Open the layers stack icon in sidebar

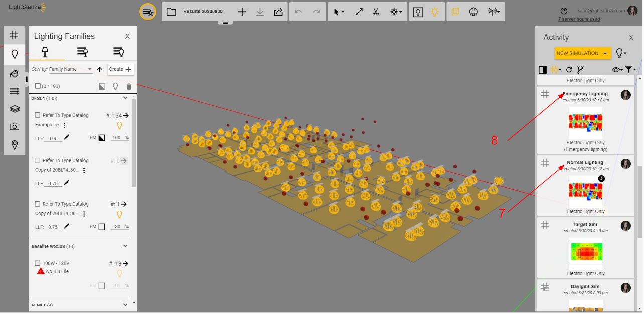point(15,109)
